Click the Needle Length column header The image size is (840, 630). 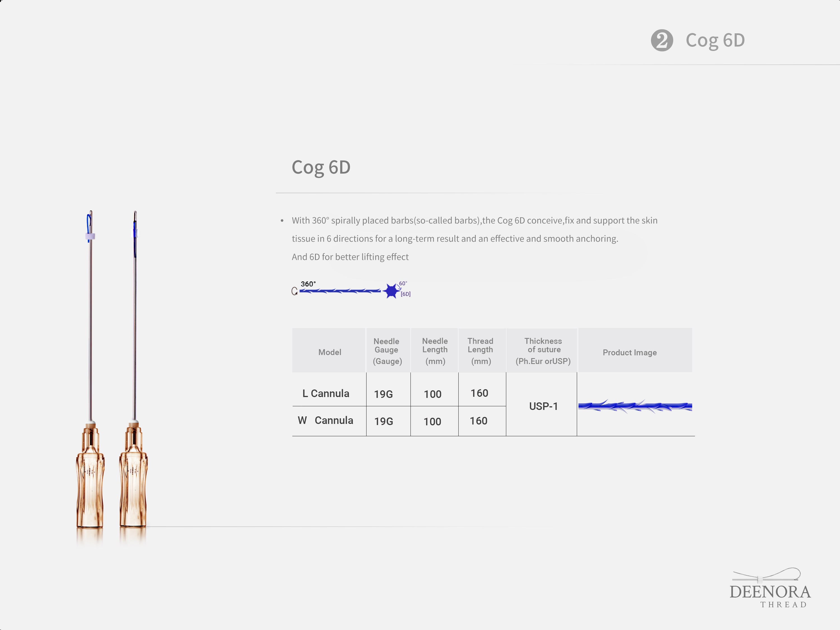point(435,351)
